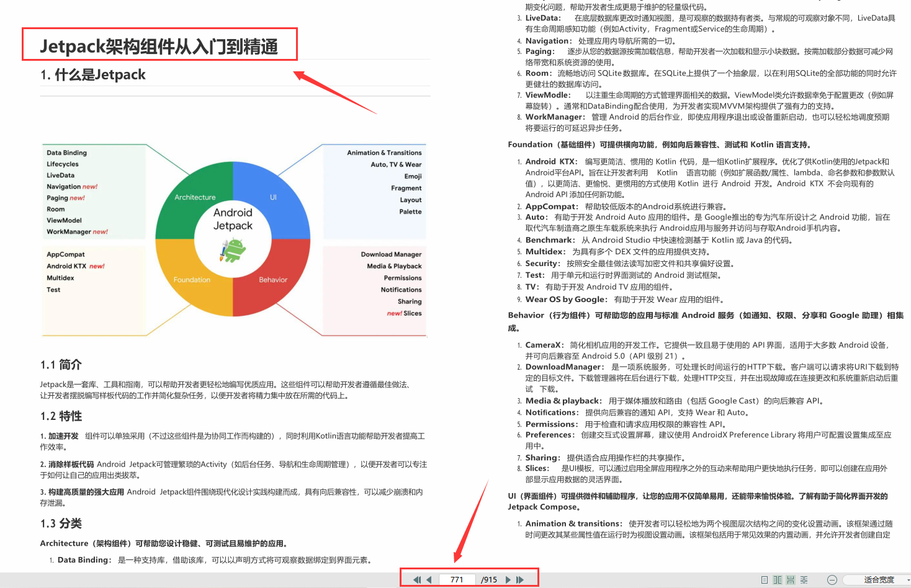The width and height of the screenshot is (911, 588).
Task: Click the bold text 2. 消除样板代码
Action: [x=67, y=465]
